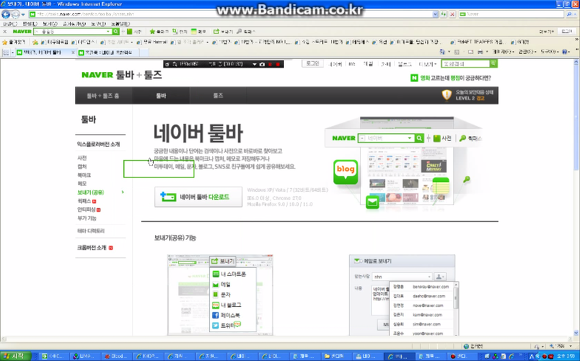Expand the 더보기 more dropdown in page header

427,64
